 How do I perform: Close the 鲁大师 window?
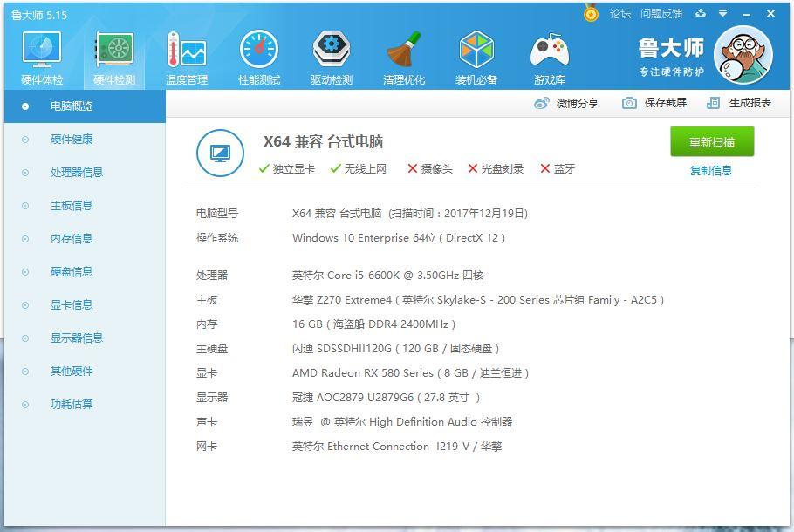tap(770, 14)
